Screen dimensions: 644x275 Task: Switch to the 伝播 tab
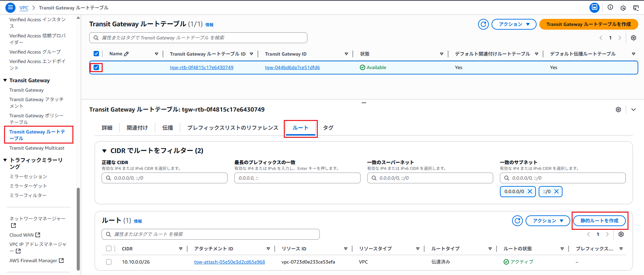click(x=168, y=128)
